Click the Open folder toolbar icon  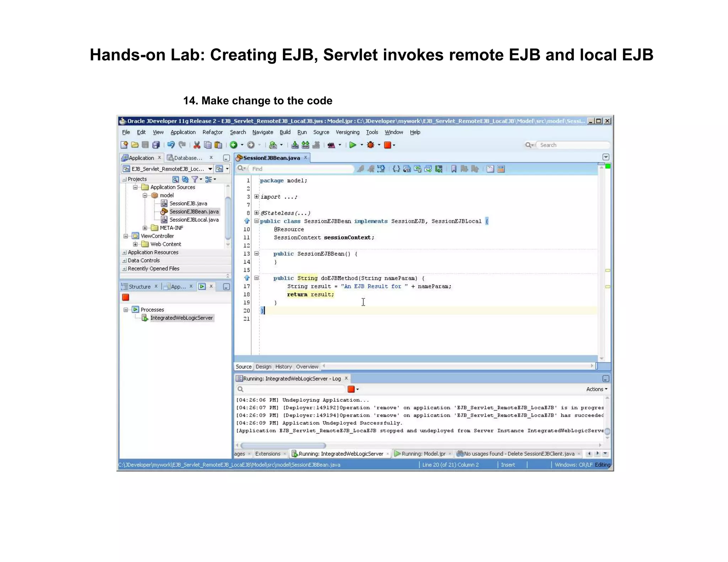tap(135, 145)
